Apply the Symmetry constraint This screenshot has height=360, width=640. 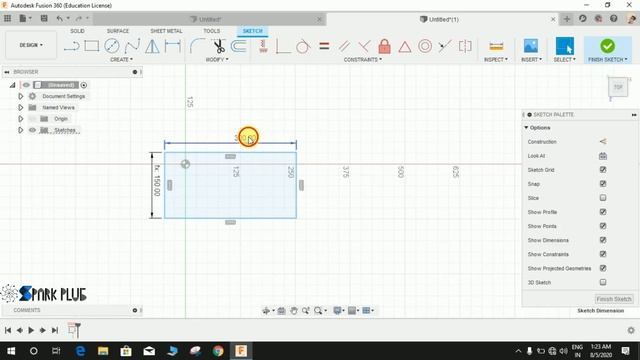(x=465, y=46)
